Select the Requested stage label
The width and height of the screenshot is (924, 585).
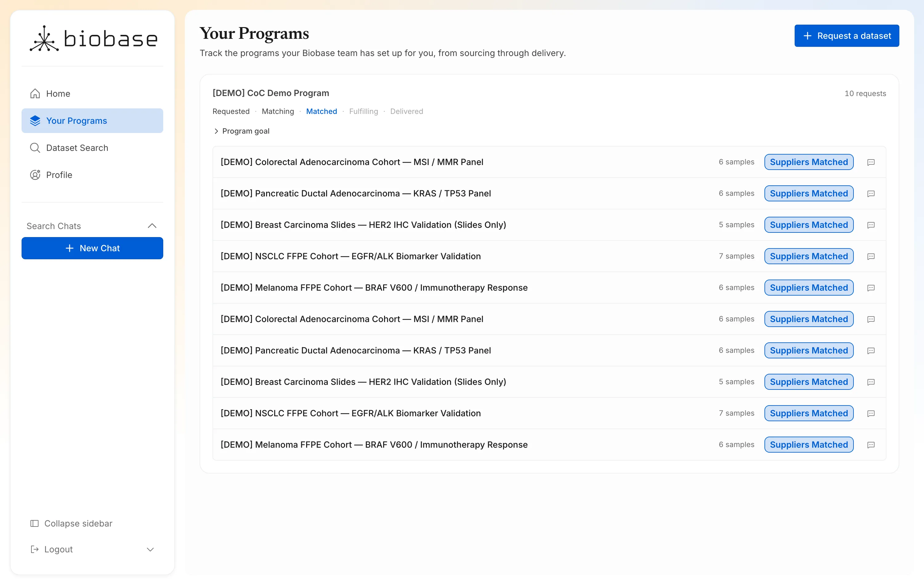click(x=231, y=111)
